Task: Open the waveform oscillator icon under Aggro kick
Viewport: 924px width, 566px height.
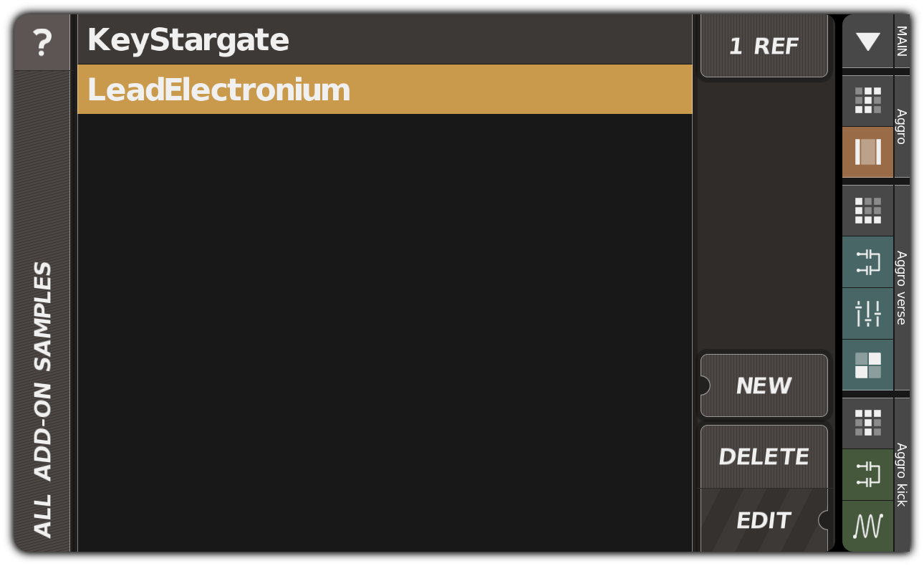Action: [867, 525]
